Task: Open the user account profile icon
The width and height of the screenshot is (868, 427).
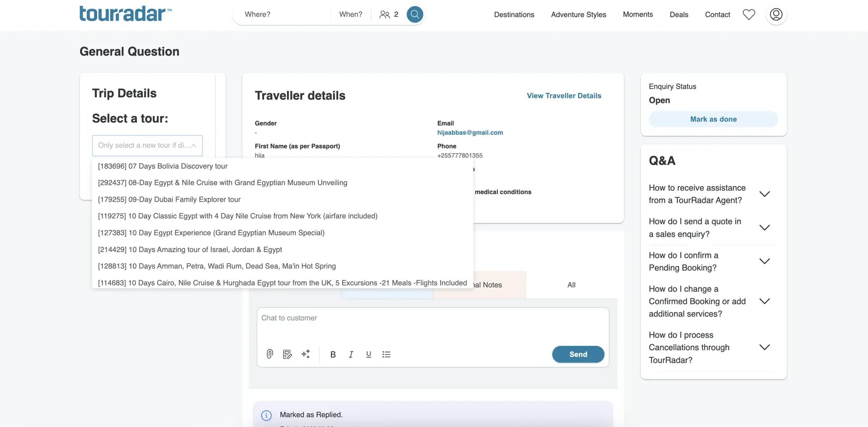Action: 776,14
